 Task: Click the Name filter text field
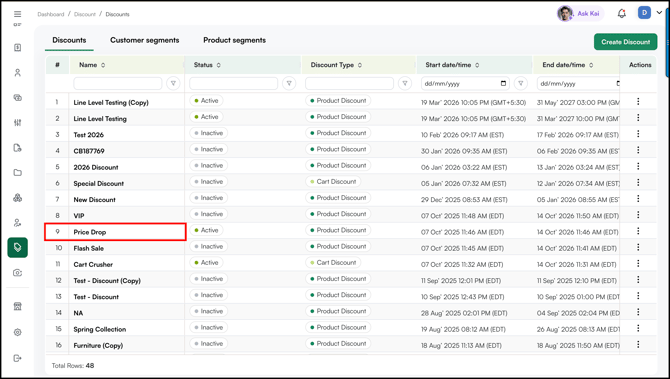coord(118,83)
